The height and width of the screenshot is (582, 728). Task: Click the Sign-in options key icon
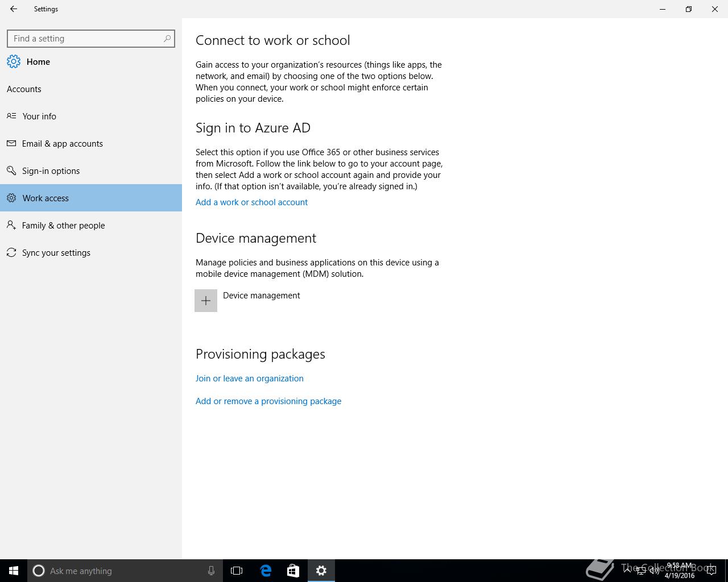pyautogui.click(x=11, y=171)
